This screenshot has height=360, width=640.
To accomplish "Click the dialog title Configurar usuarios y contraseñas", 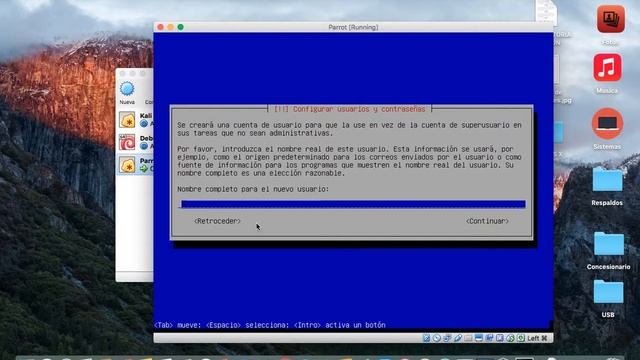I will pos(349,109).
